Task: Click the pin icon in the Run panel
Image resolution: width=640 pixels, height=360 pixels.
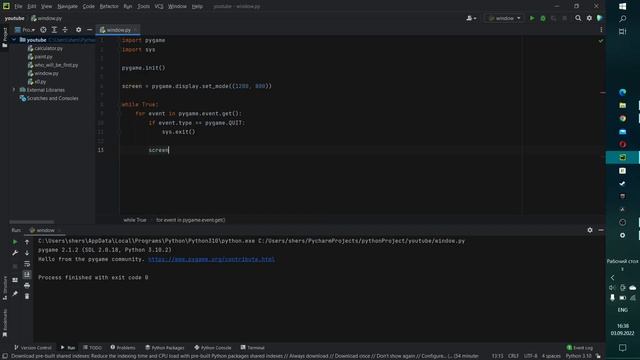Action: point(15,293)
